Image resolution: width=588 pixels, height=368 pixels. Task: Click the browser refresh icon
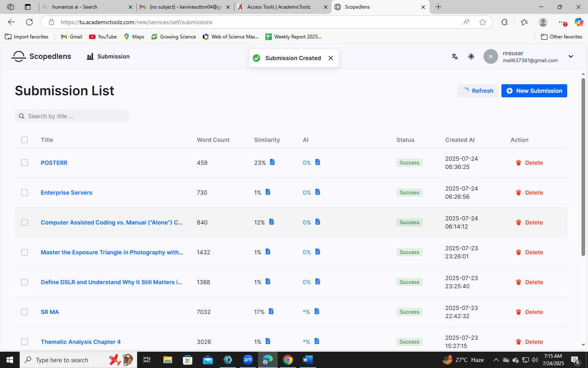[29, 22]
